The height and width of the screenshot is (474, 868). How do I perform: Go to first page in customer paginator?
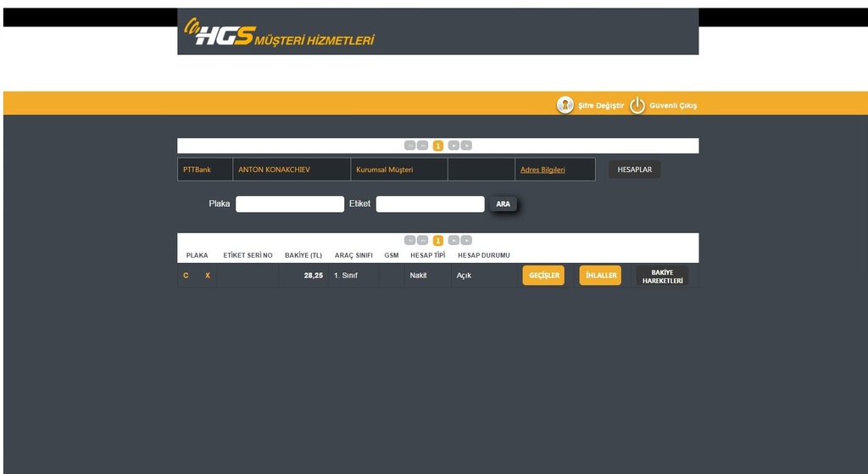(409, 146)
